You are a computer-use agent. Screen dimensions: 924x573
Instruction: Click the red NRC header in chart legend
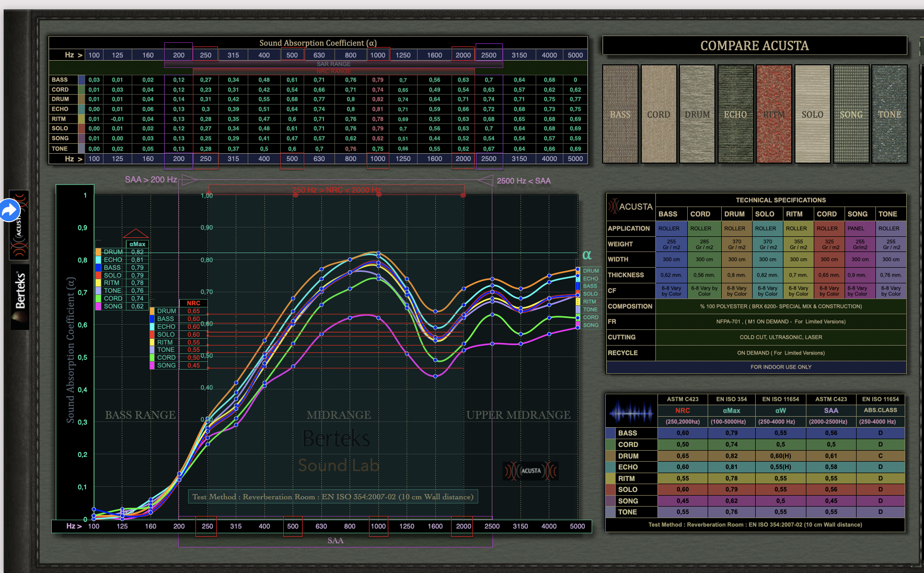pos(193,303)
